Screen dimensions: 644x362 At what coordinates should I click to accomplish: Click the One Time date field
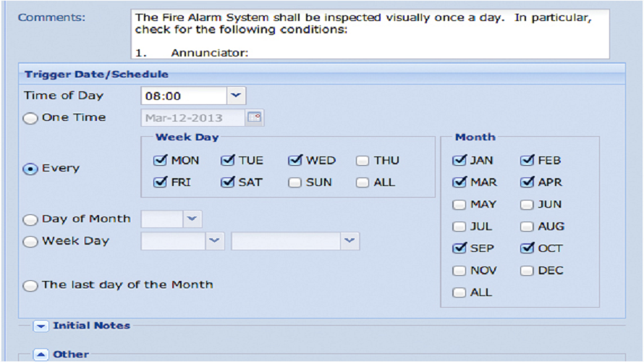[193, 117]
